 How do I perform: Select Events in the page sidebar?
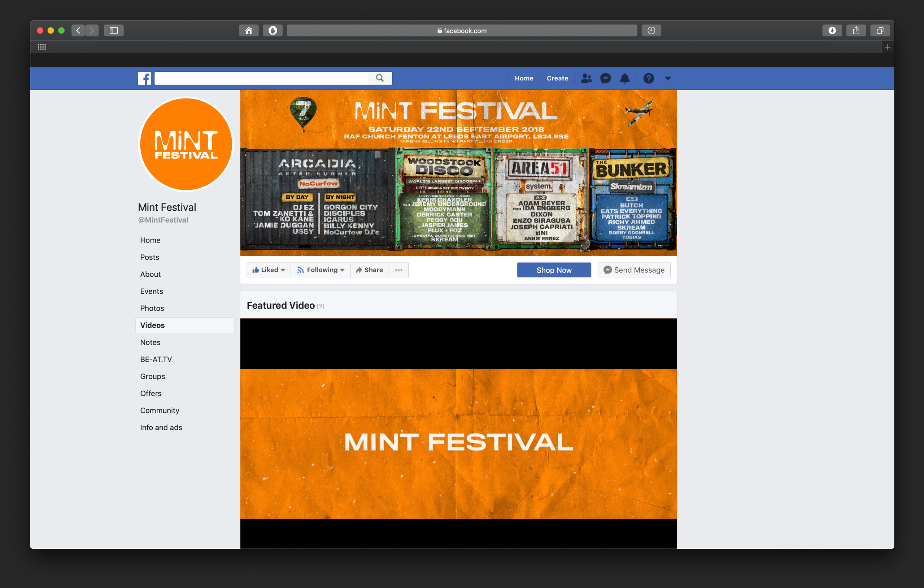tap(152, 291)
